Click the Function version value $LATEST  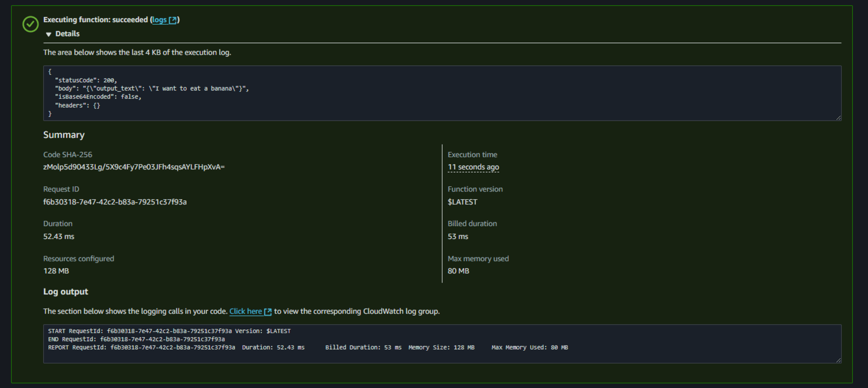(x=462, y=202)
